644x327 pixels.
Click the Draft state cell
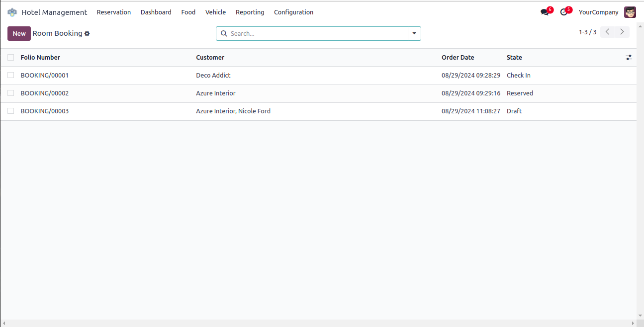[x=514, y=111]
